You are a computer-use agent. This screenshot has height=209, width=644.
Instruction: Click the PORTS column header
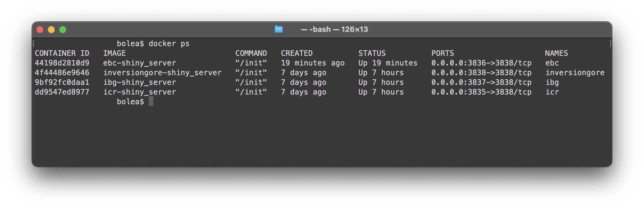coord(442,53)
